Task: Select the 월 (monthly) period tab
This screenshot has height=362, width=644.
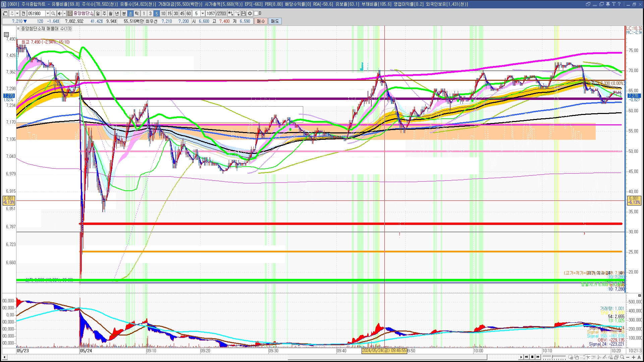Action: point(110,13)
